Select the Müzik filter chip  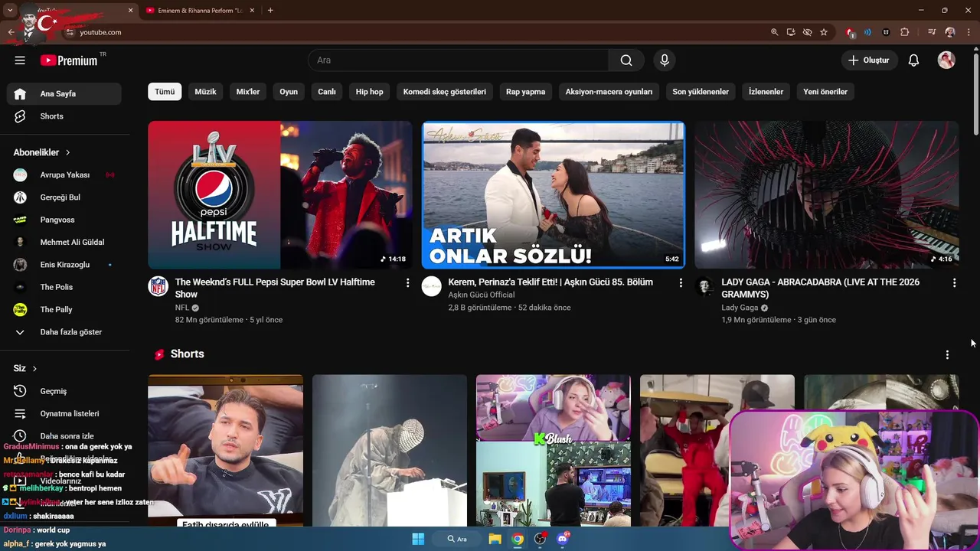[205, 92]
